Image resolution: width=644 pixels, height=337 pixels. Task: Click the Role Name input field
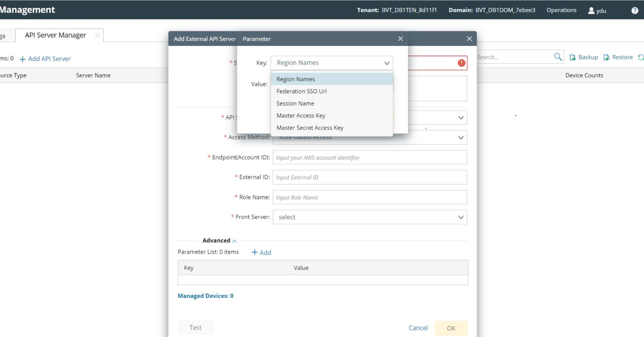point(370,197)
